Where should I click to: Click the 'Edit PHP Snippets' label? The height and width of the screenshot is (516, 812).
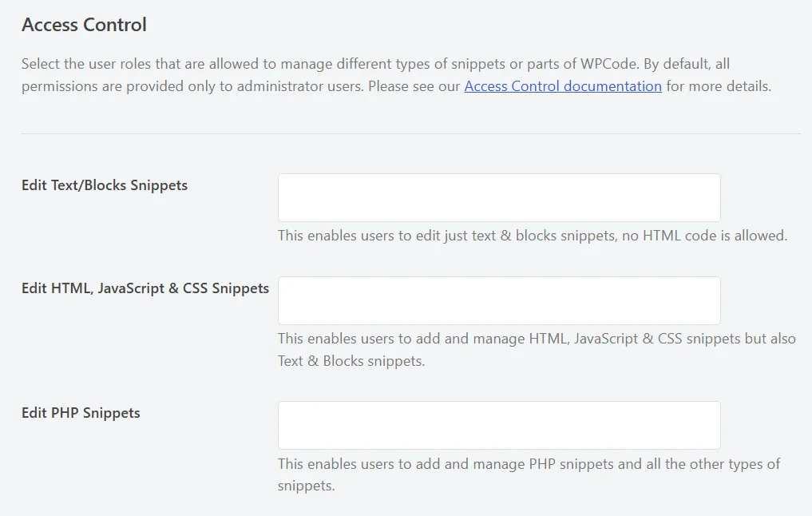coord(81,413)
